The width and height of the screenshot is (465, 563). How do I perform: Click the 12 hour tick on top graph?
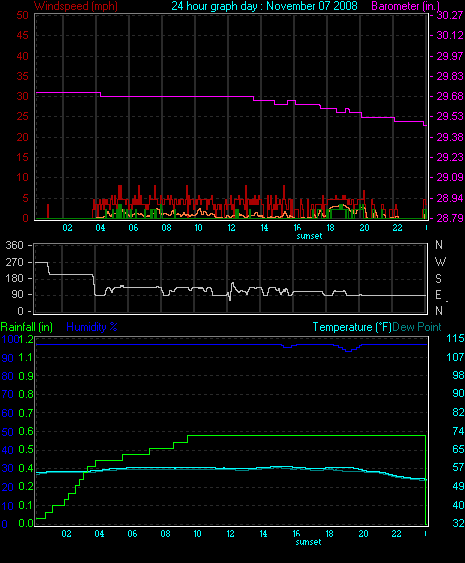[231, 228]
